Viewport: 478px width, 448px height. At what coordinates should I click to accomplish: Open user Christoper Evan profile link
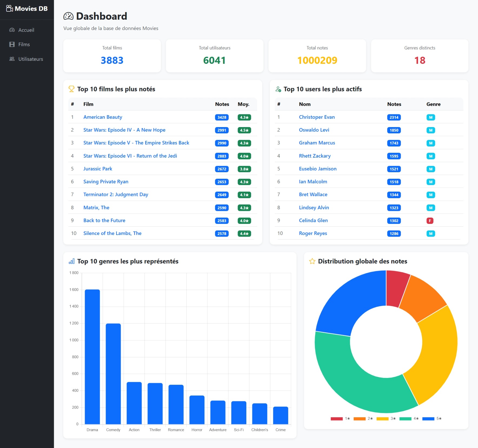pyautogui.click(x=317, y=117)
